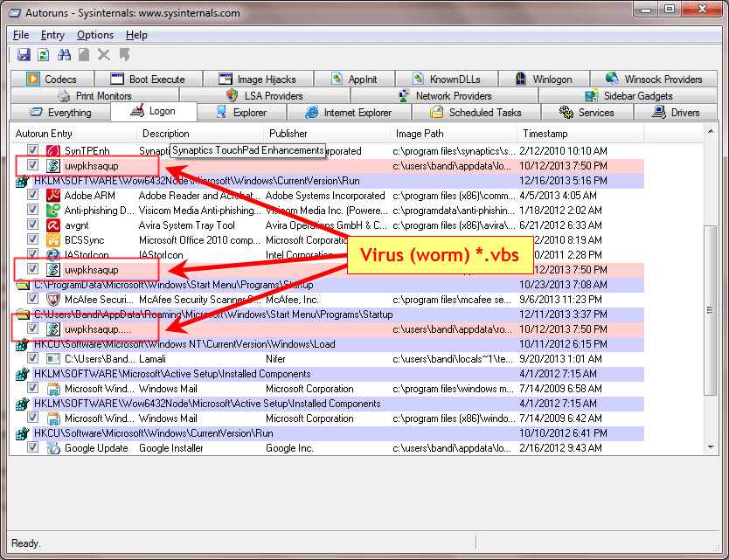Click the Google Update entry icon
729x560 pixels.
[x=53, y=448]
